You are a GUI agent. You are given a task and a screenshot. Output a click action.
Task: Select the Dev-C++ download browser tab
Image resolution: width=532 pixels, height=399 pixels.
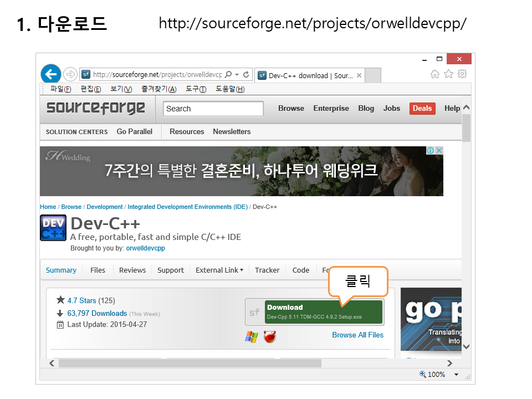[x=309, y=75]
